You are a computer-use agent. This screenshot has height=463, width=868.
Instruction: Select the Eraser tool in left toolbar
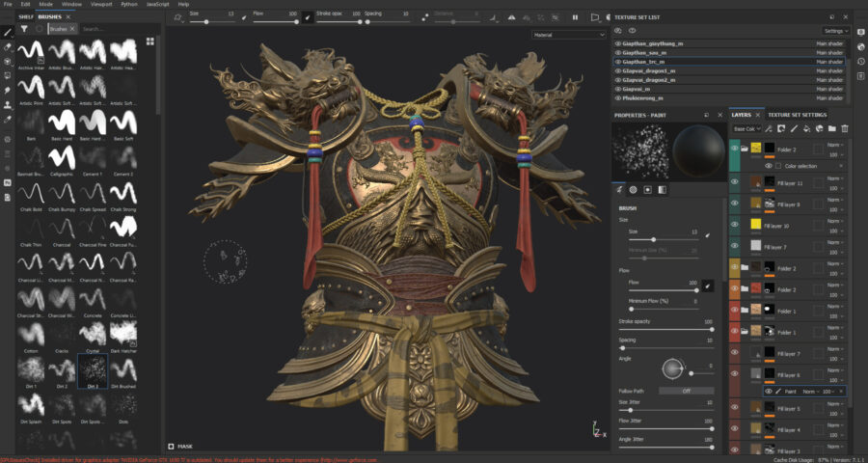pos(8,46)
